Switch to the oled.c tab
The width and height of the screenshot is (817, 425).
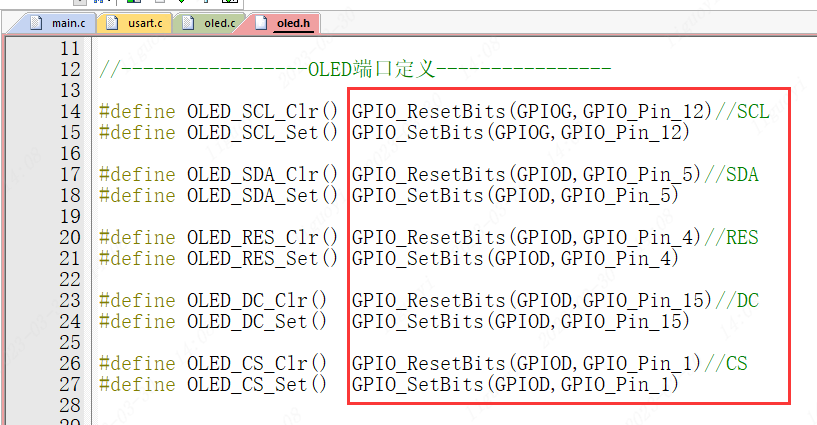coord(210,23)
